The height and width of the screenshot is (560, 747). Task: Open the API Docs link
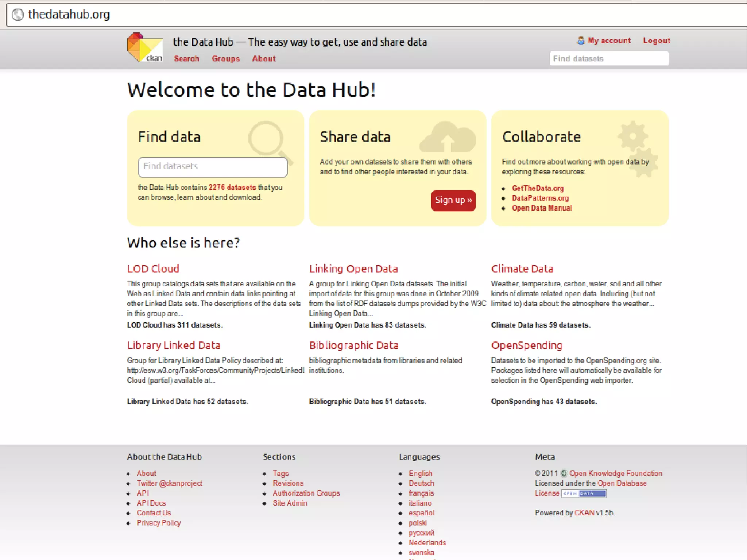pos(151,503)
